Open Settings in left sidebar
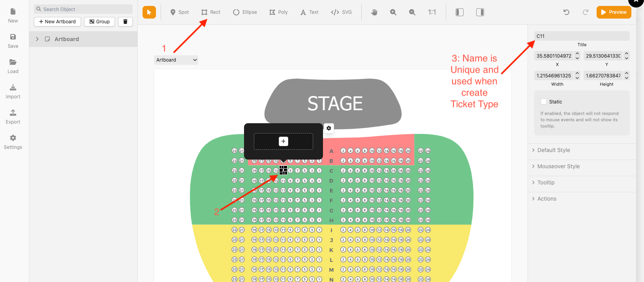 13,142
